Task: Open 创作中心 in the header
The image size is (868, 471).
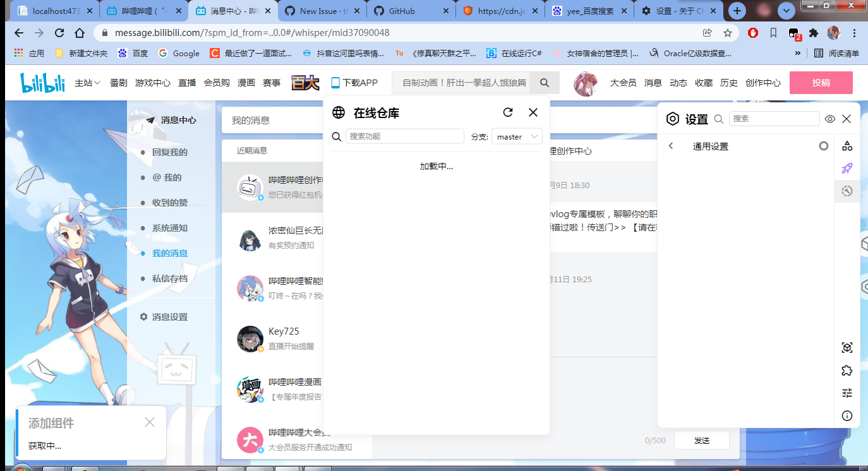Action: 763,83
